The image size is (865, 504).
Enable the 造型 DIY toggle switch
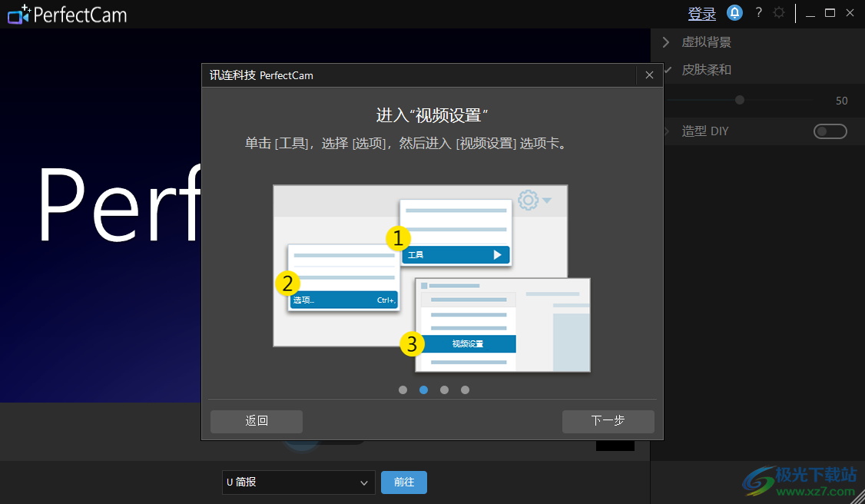pos(830,131)
